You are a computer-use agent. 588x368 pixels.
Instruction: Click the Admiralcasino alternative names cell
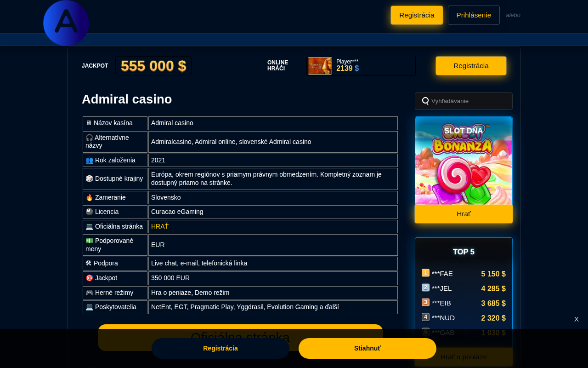[273, 142]
